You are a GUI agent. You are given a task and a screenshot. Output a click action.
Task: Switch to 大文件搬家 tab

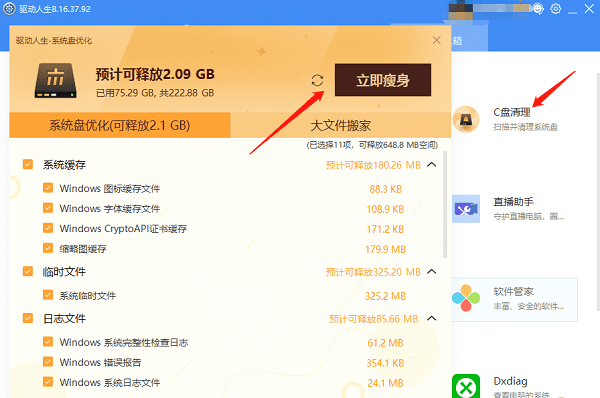point(341,125)
